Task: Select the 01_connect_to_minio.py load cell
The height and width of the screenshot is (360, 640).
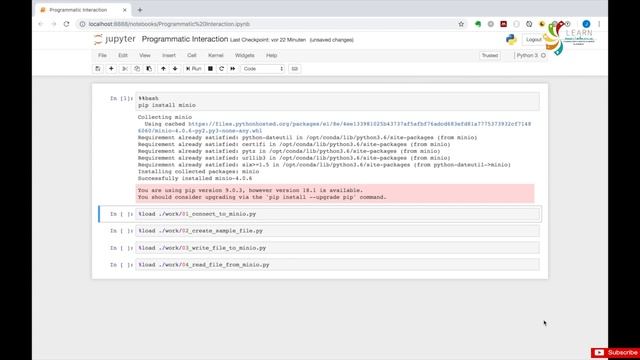Action: (x=338, y=214)
